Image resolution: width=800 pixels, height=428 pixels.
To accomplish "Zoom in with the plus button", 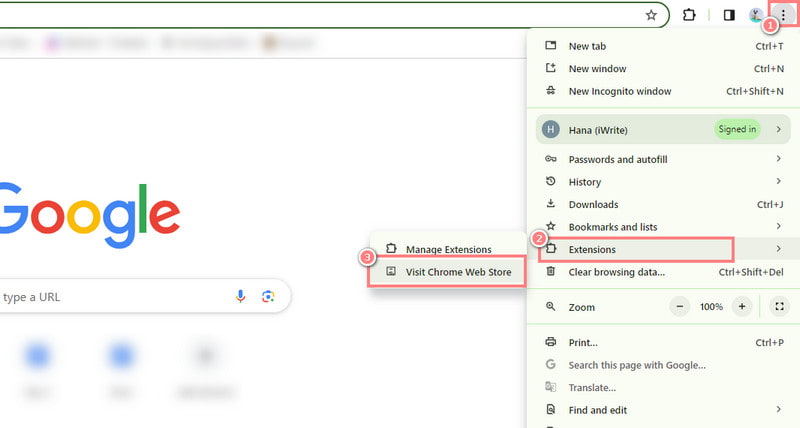I will (742, 307).
